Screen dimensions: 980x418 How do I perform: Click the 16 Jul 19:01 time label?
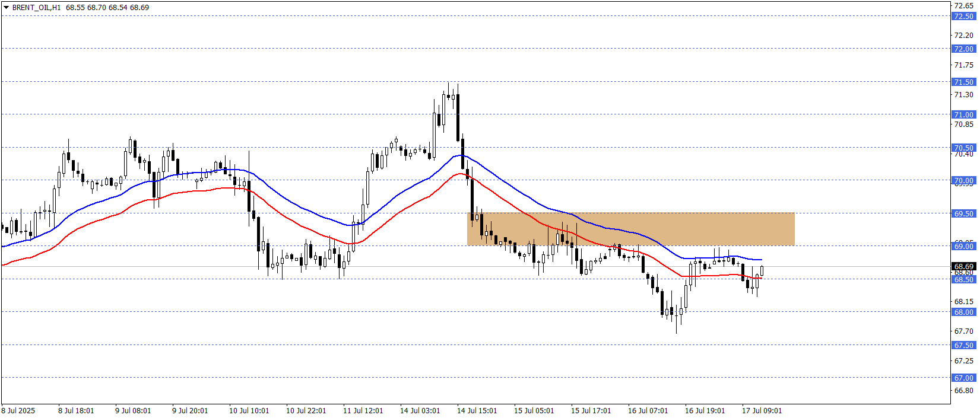click(705, 411)
